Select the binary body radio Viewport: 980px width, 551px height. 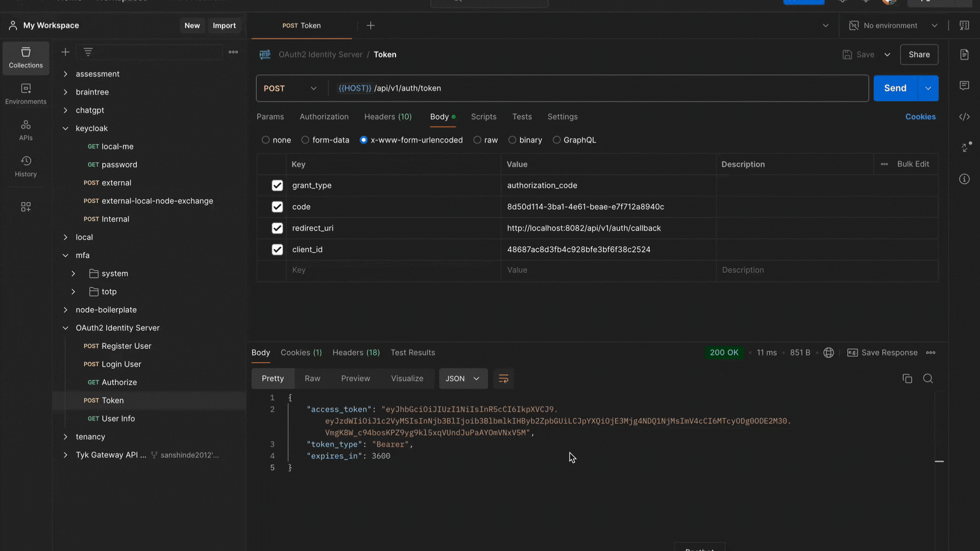click(512, 140)
